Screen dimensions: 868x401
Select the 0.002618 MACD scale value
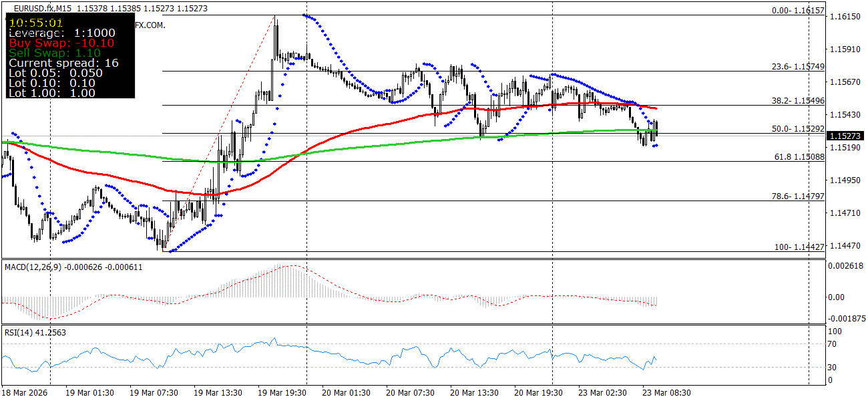(847, 267)
